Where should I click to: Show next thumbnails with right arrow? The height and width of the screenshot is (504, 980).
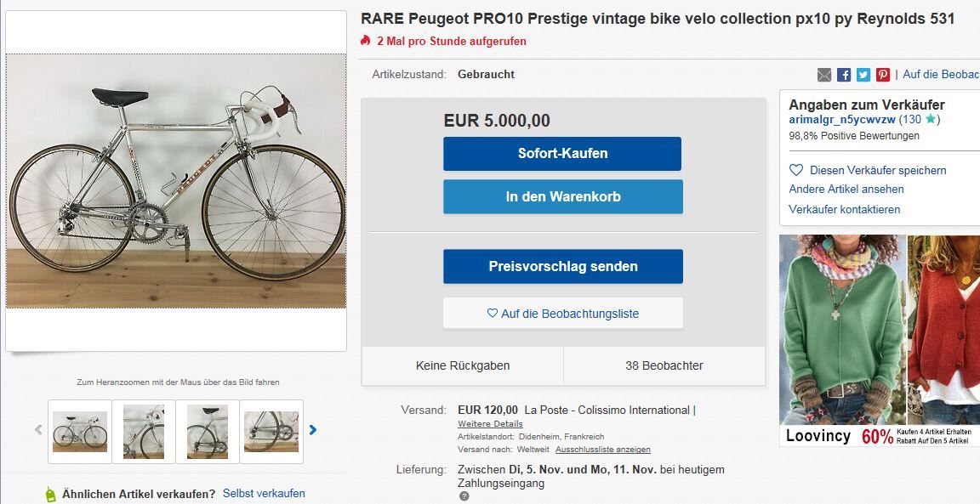click(313, 430)
